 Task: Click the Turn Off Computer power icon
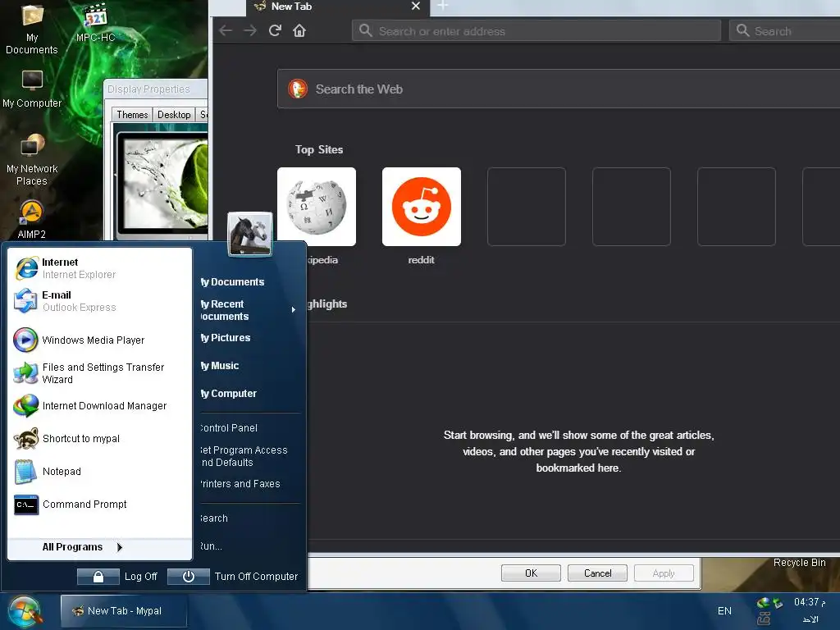pyautogui.click(x=188, y=577)
